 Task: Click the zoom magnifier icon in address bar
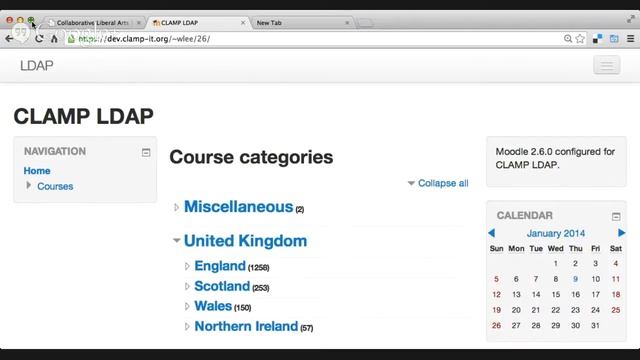[x=568, y=39]
